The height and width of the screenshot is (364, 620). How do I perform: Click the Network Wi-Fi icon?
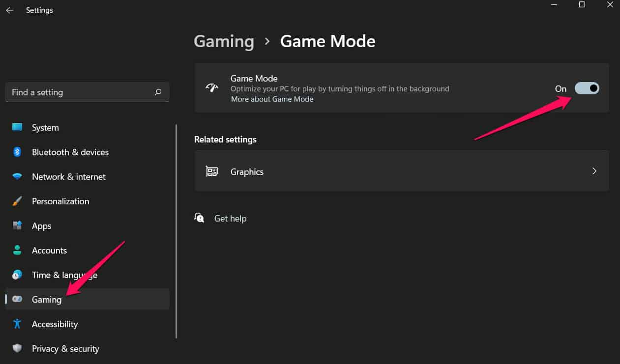coord(17,176)
